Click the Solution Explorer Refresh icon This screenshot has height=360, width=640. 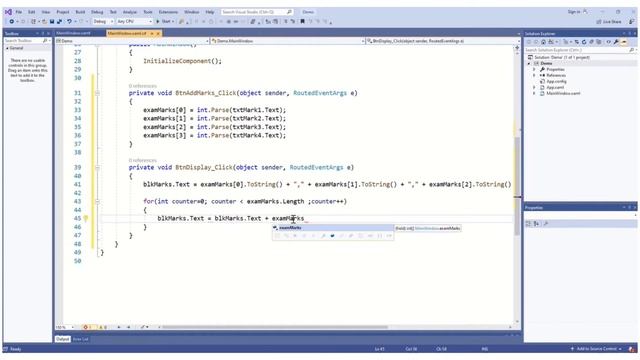click(584, 42)
